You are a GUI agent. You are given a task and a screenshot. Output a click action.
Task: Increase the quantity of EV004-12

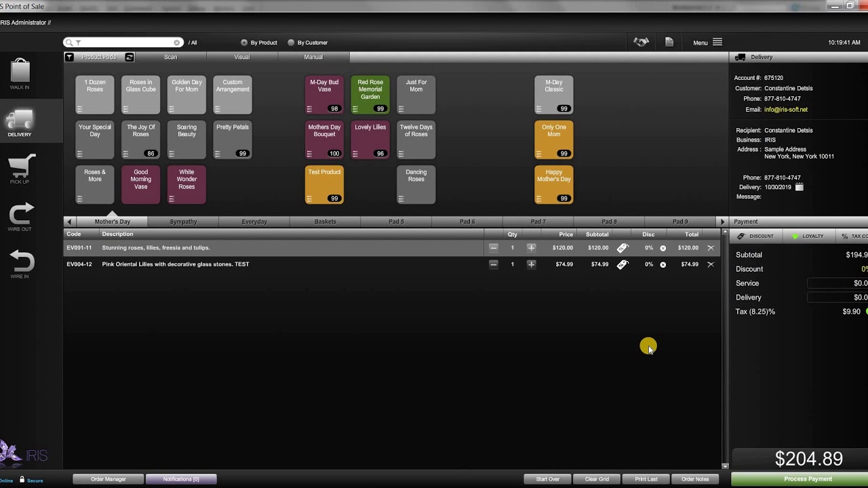(531, 264)
